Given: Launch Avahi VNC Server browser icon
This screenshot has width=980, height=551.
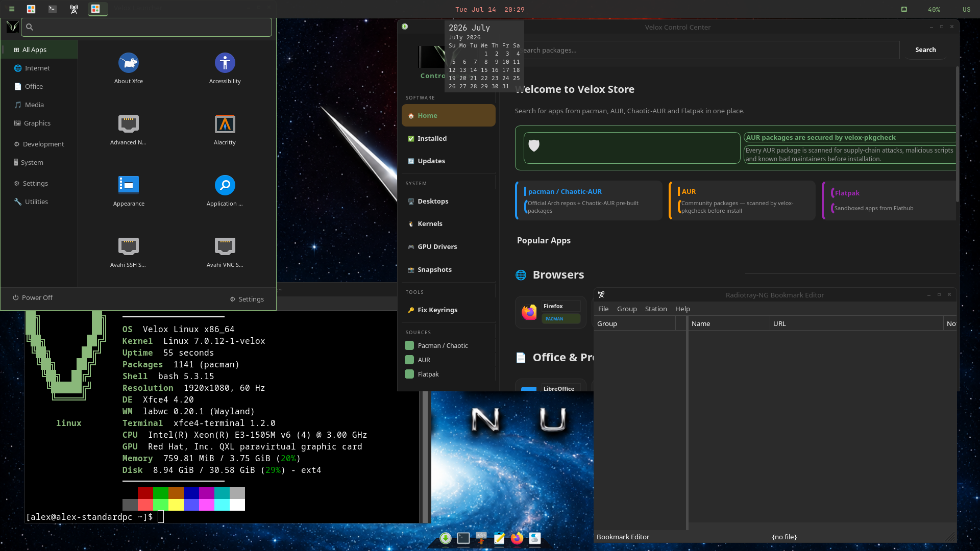Looking at the screenshot, I should [x=225, y=246].
